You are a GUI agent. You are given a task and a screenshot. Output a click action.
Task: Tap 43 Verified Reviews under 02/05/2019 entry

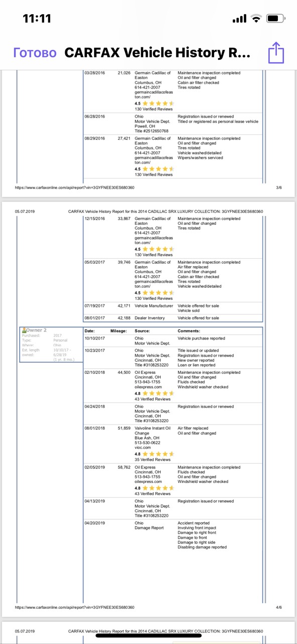(x=153, y=494)
